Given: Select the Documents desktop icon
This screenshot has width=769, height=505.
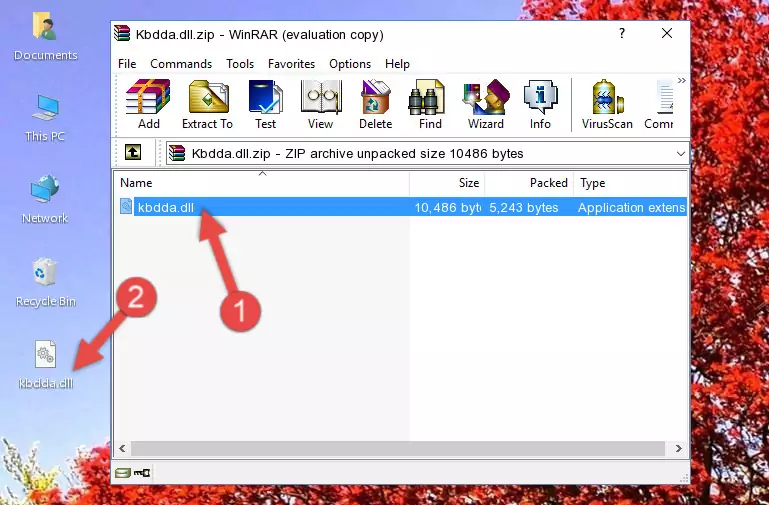Looking at the screenshot, I should pos(46,37).
